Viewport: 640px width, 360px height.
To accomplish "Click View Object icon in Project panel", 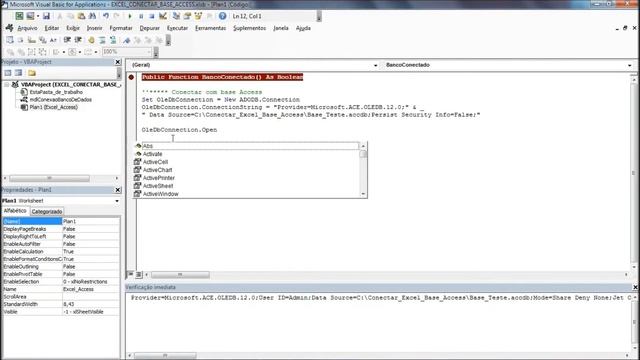I will click(19, 73).
